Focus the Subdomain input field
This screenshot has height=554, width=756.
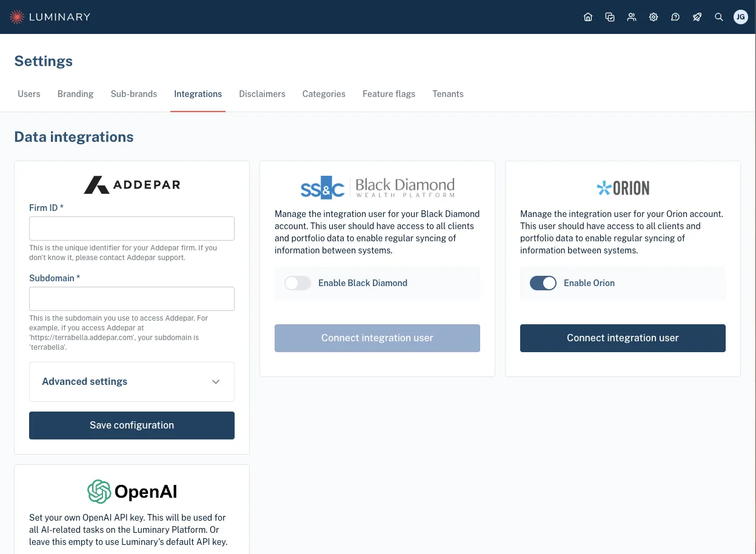(x=132, y=299)
